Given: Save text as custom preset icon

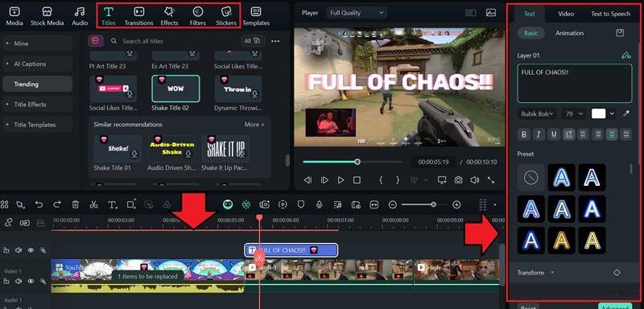Looking at the screenshot, I should tap(620, 33).
